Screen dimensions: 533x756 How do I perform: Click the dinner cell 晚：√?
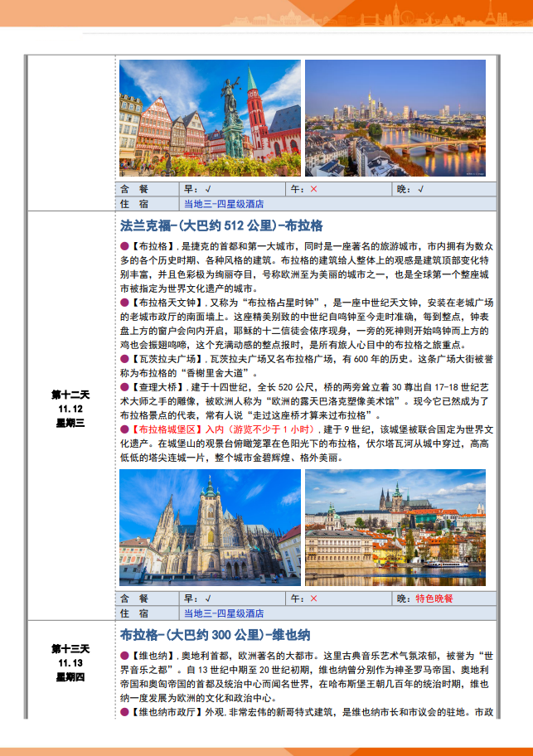click(x=444, y=189)
